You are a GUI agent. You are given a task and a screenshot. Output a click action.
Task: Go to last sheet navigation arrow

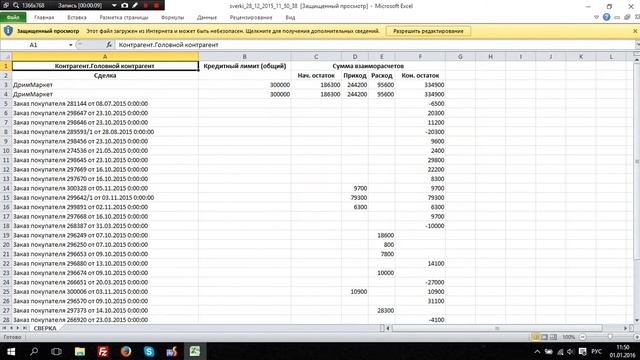[x=24, y=328]
